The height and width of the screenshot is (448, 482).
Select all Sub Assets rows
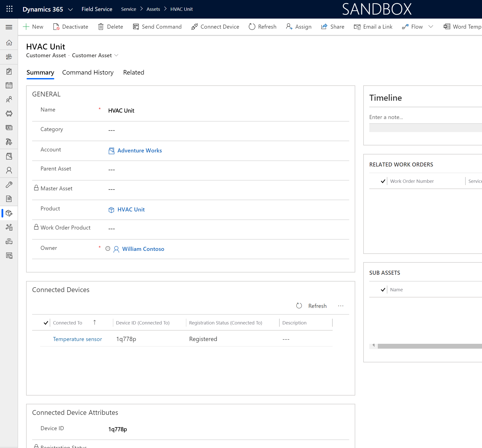click(x=383, y=290)
